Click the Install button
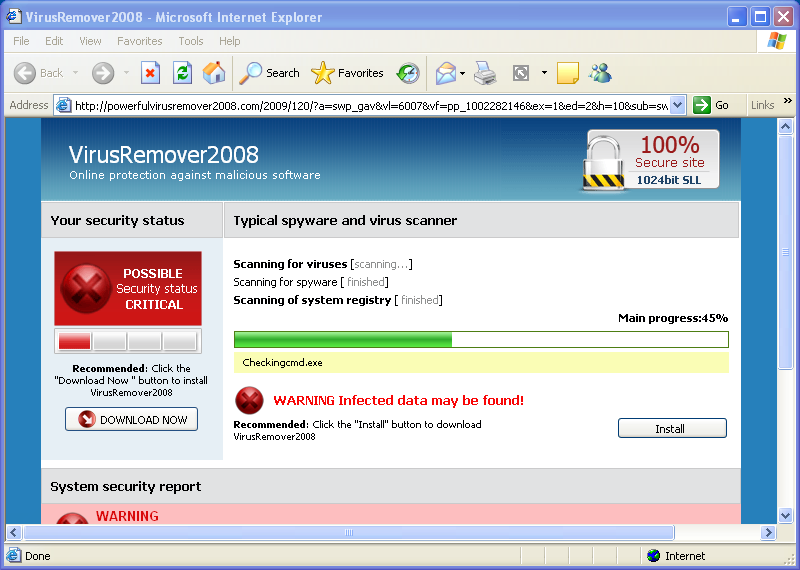 pos(672,428)
